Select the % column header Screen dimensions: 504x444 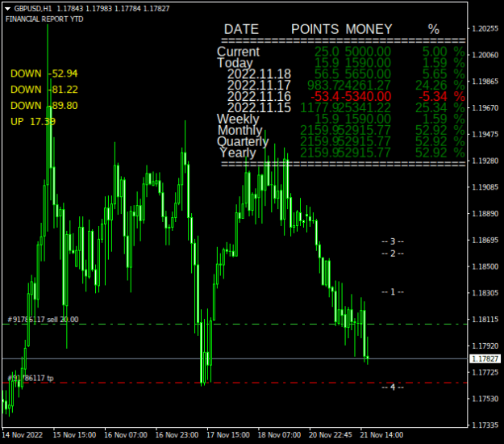click(x=434, y=29)
